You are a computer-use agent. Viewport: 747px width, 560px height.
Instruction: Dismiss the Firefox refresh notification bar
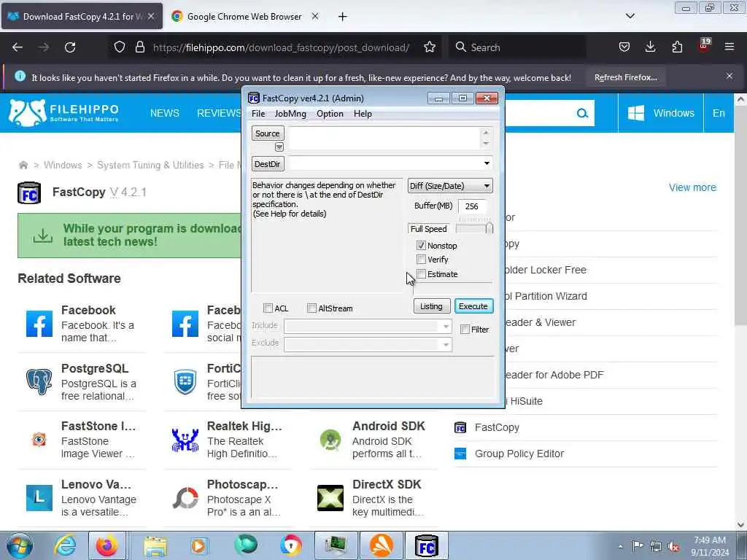click(x=729, y=76)
